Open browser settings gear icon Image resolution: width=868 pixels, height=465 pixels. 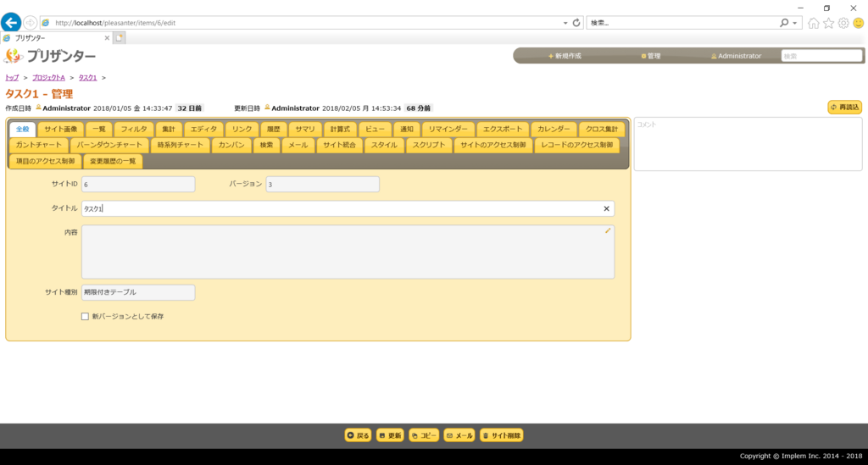click(x=843, y=23)
